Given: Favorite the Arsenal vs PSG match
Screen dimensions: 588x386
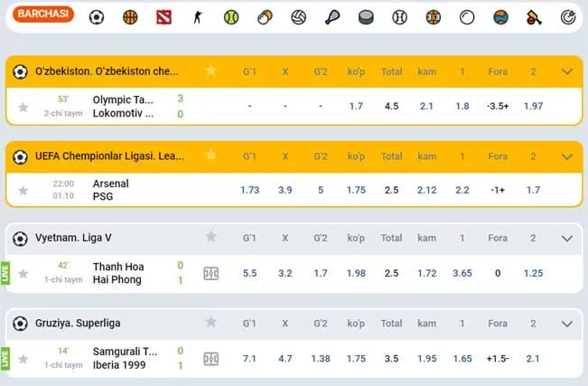Looking at the screenshot, I should tap(23, 190).
